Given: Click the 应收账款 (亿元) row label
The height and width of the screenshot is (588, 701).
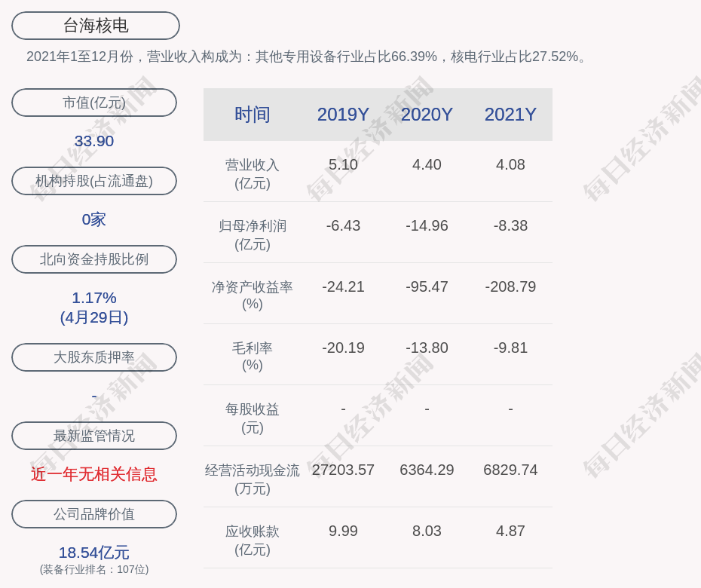Looking at the screenshot, I should 253,541.
